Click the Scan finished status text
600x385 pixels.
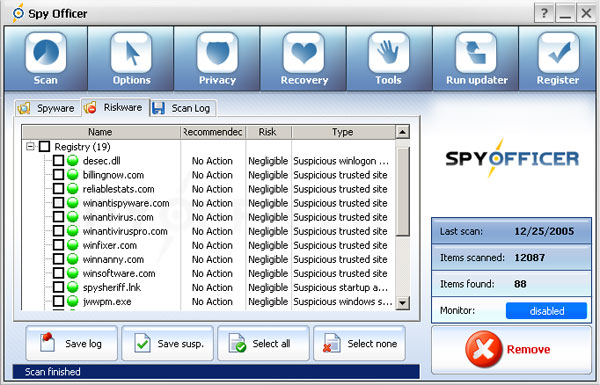52,372
